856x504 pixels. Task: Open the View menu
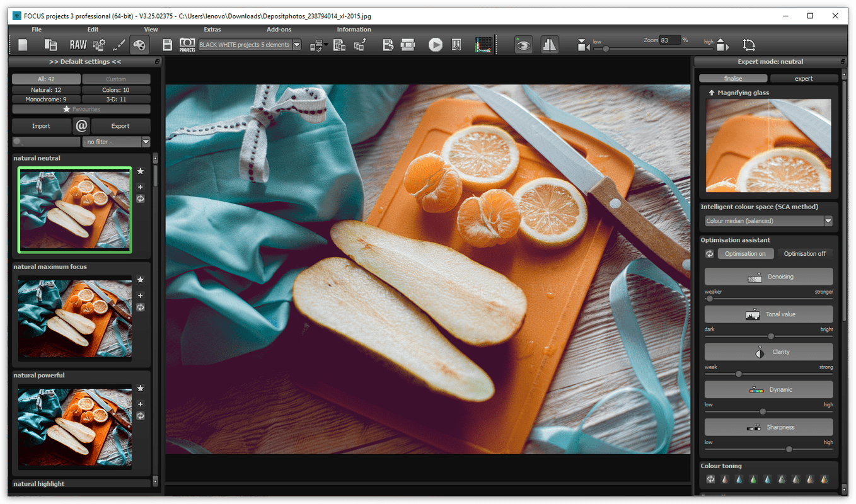[x=151, y=30]
